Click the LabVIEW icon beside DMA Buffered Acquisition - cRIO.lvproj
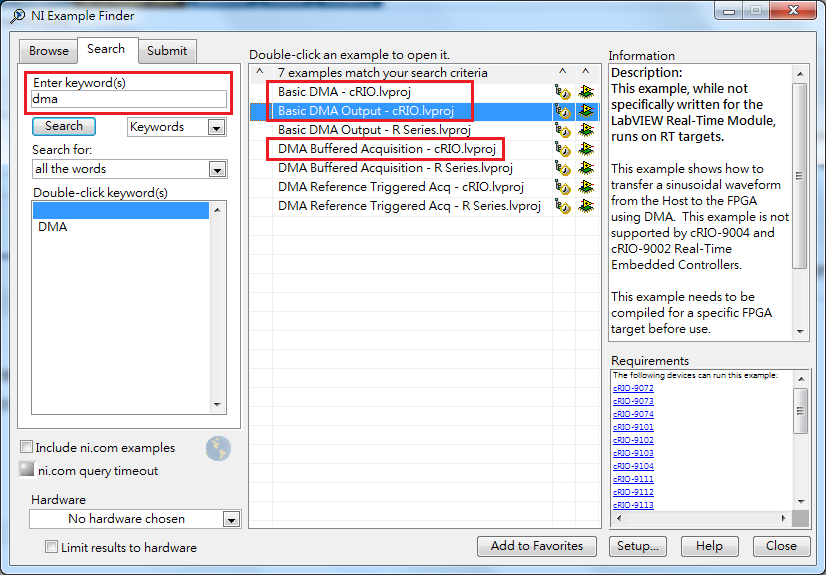The width and height of the screenshot is (826, 575). pyautogui.click(x=586, y=149)
